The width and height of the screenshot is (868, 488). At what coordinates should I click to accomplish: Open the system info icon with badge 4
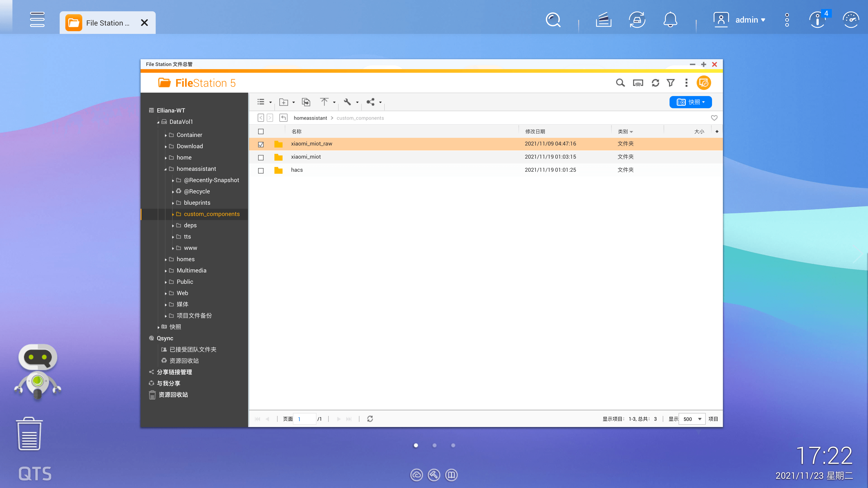(817, 20)
